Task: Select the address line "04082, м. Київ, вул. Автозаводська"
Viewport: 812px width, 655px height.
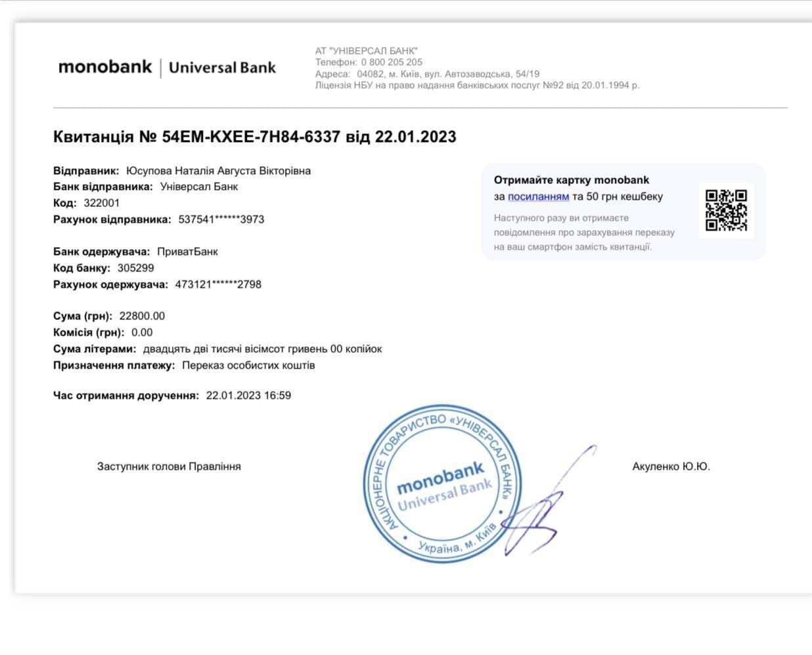Action: pos(435,74)
